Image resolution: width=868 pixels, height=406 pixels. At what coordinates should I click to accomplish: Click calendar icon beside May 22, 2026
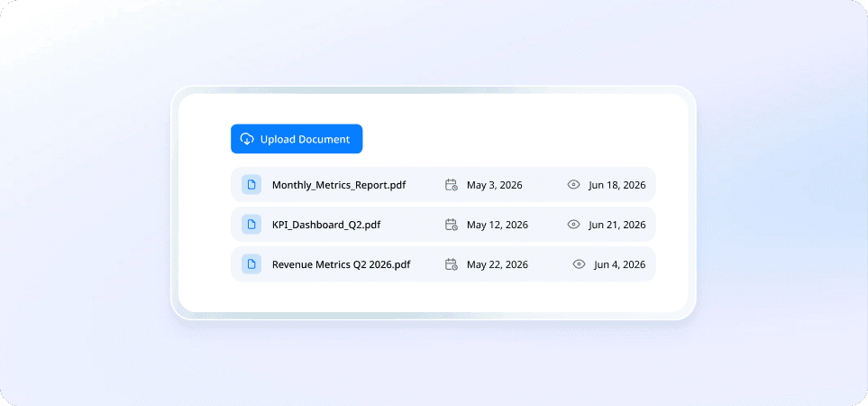click(452, 264)
